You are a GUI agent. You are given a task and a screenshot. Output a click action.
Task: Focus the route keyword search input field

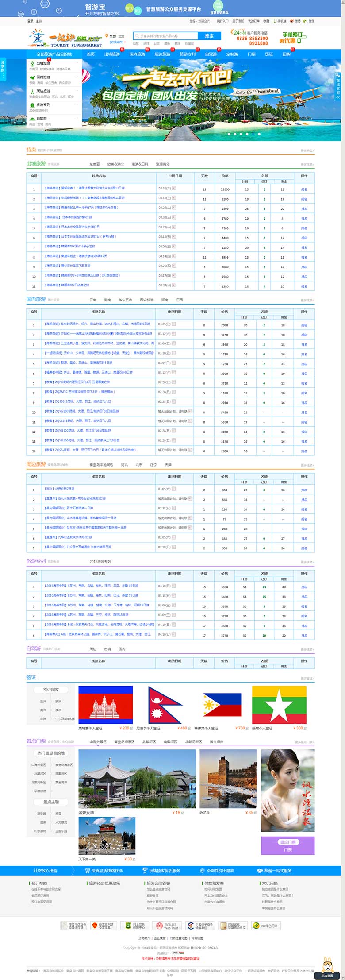(165, 36)
